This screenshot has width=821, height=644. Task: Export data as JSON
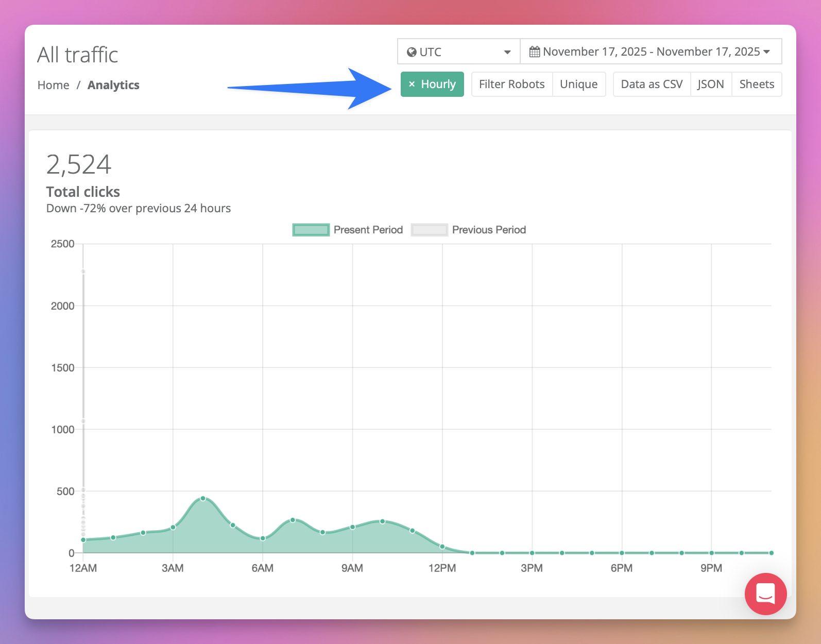point(711,84)
